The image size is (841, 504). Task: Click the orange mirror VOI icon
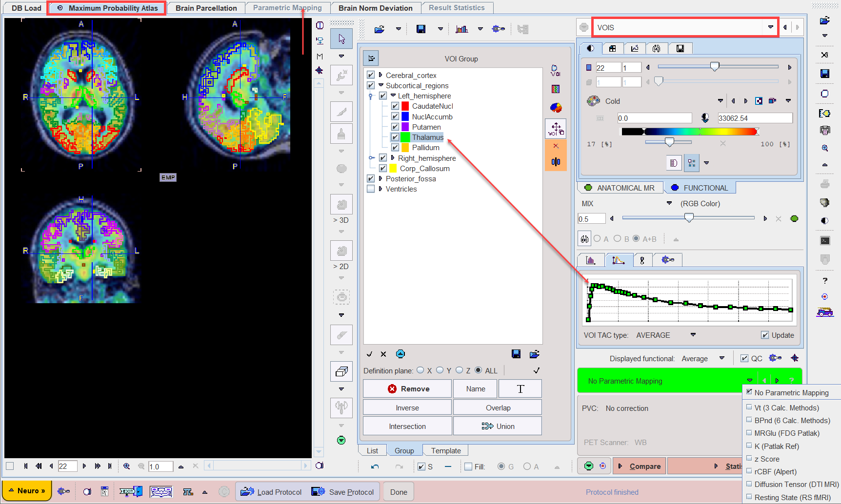556,162
